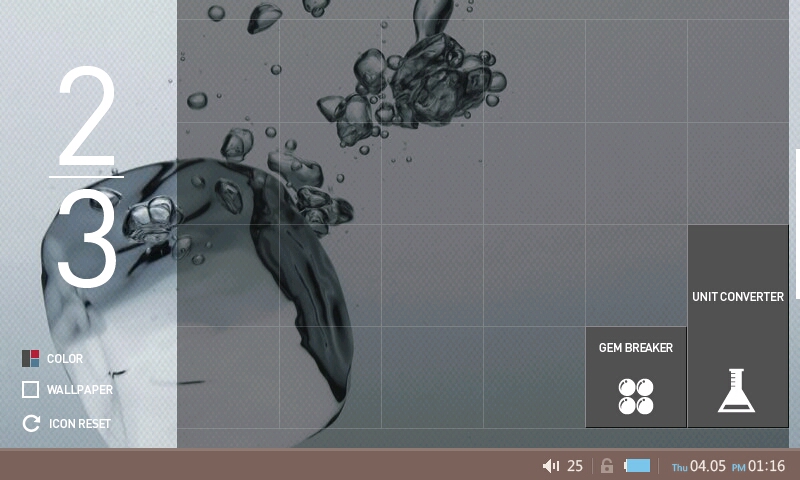Click the volume level value 25
Image resolution: width=800 pixels, height=480 pixels.
coord(575,466)
